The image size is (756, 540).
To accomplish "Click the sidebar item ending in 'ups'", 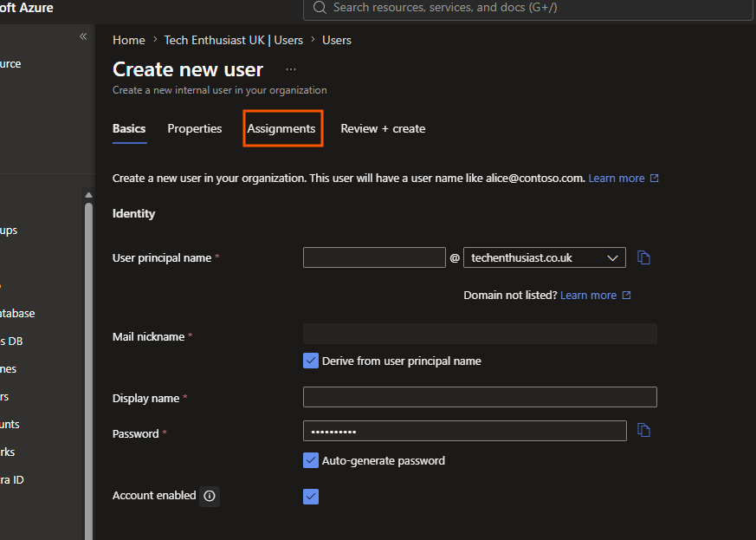I will (x=9, y=231).
